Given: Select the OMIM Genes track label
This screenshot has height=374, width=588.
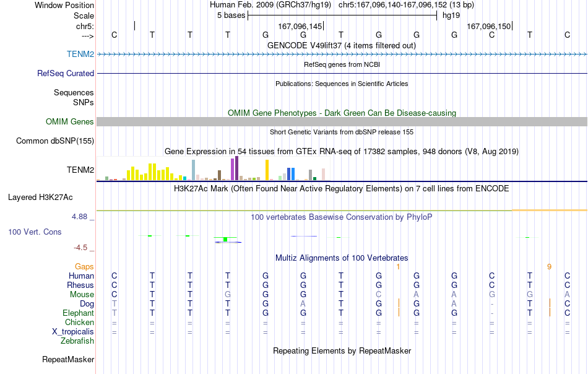Looking at the screenshot, I should coord(69,121).
